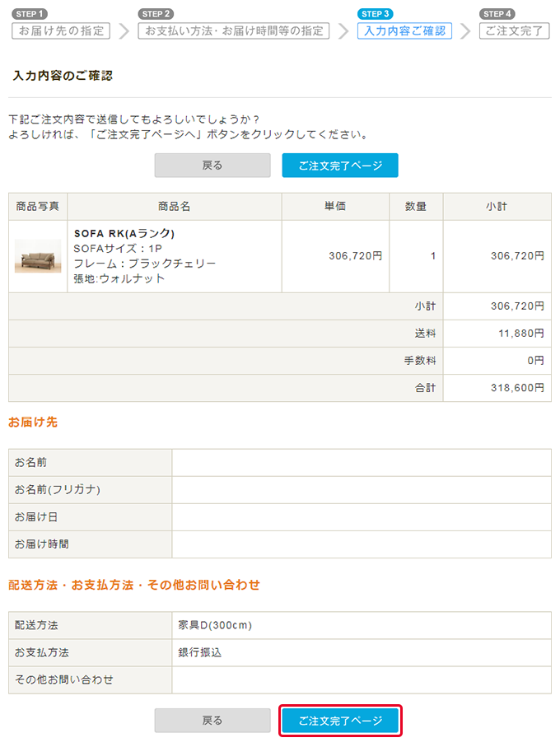Click the chevron arrow after STEP 2

click(x=343, y=31)
